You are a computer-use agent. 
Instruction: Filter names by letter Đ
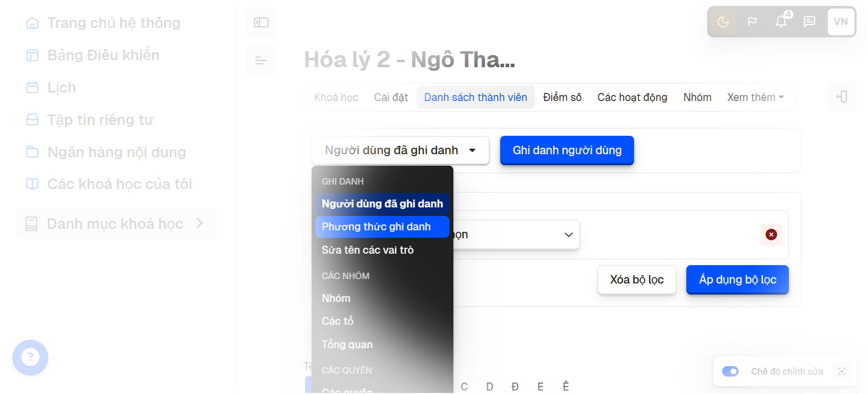tap(515, 387)
